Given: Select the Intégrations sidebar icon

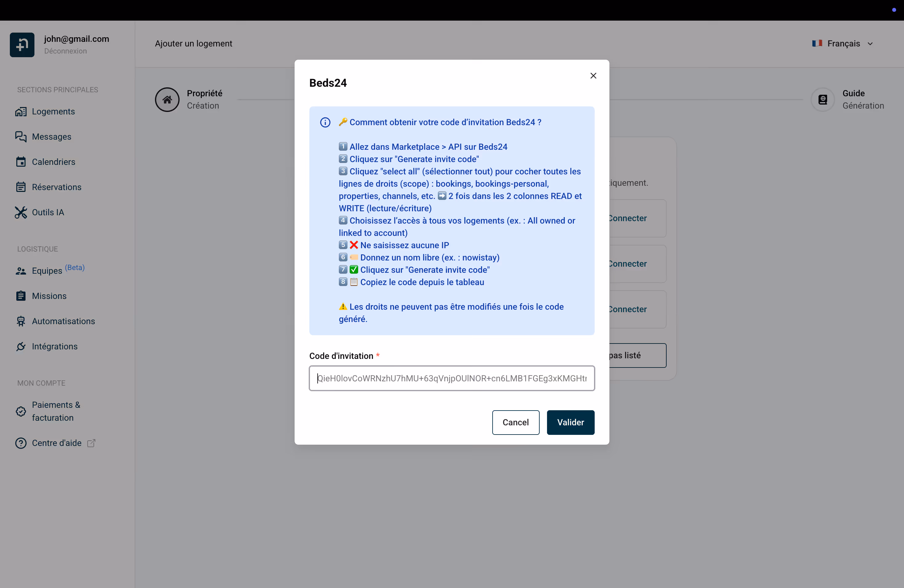Looking at the screenshot, I should coord(21,346).
